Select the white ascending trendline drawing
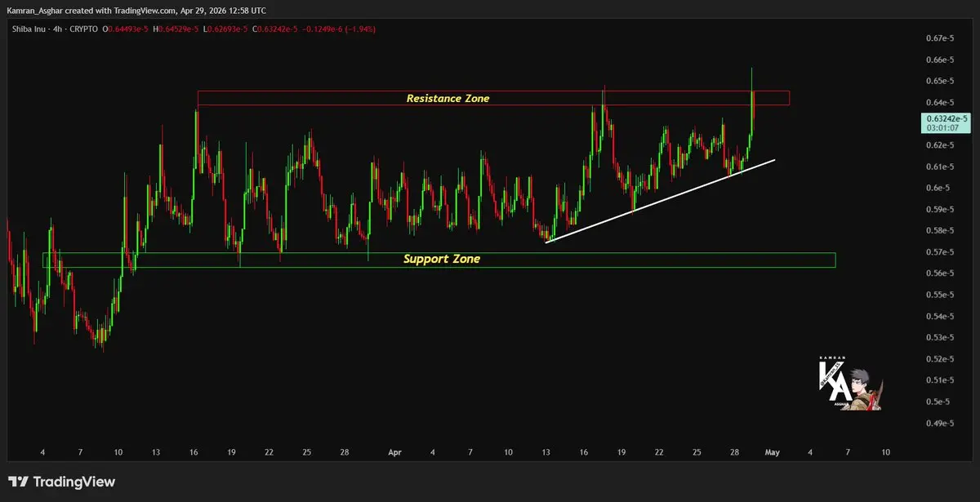 (661, 201)
